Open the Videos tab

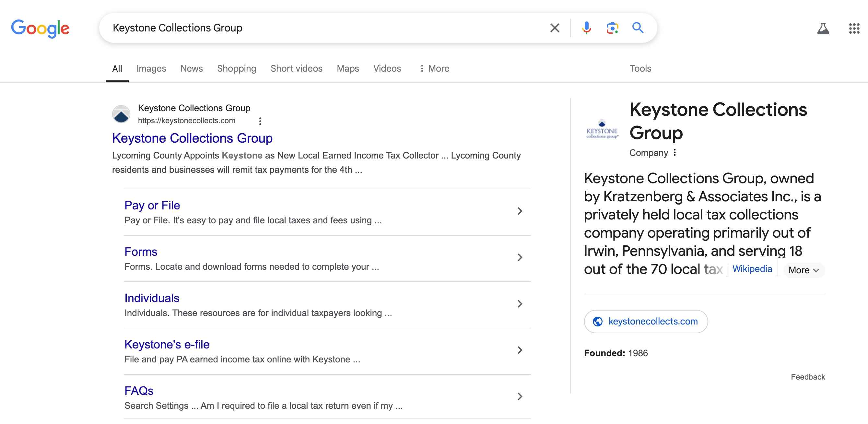click(x=387, y=68)
